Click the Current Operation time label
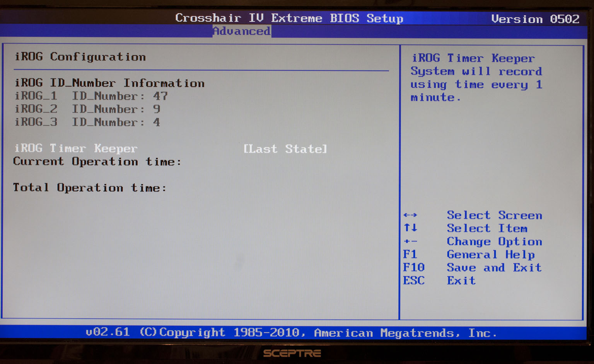Viewport: 594px width, 364px height. pyautogui.click(x=97, y=162)
